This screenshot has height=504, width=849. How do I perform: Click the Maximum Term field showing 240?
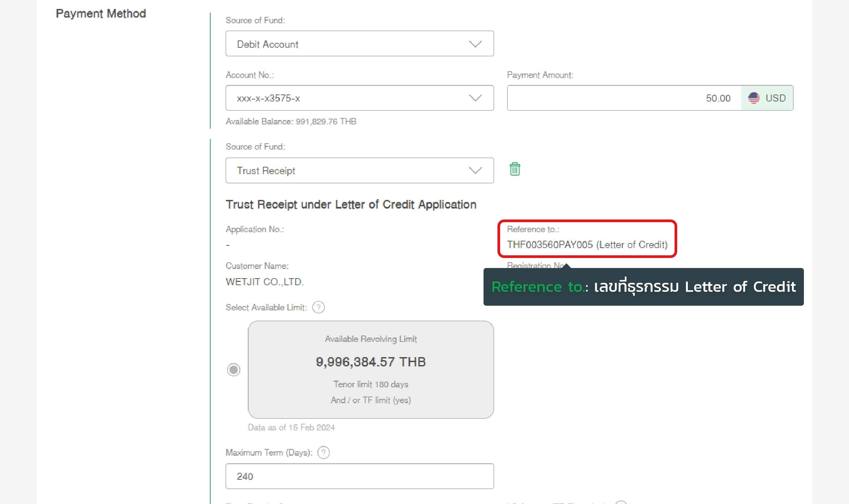click(x=359, y=476)
